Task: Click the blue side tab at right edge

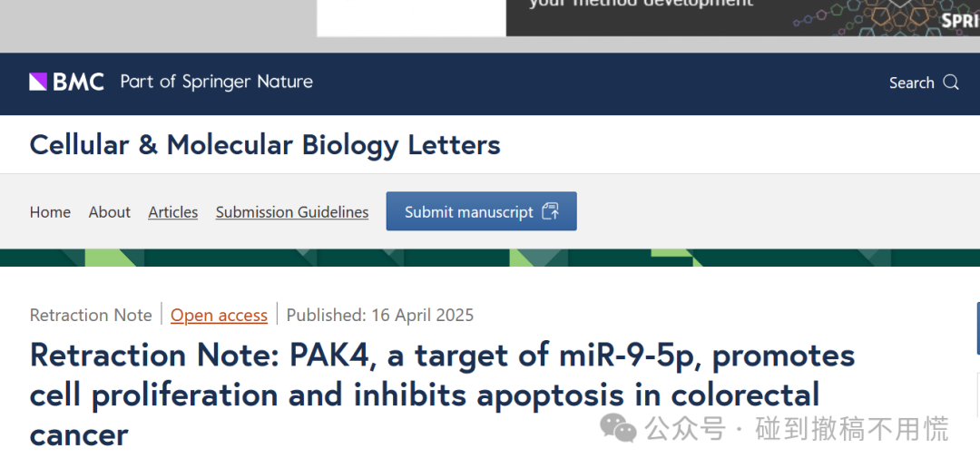Action: point(977,328)
